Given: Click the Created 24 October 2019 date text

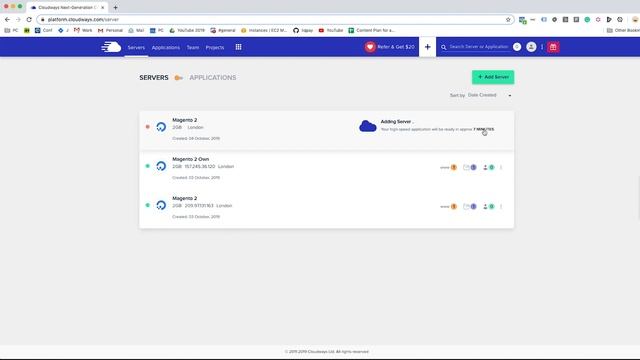Looking at the screenshot, I should coord(196,138).
